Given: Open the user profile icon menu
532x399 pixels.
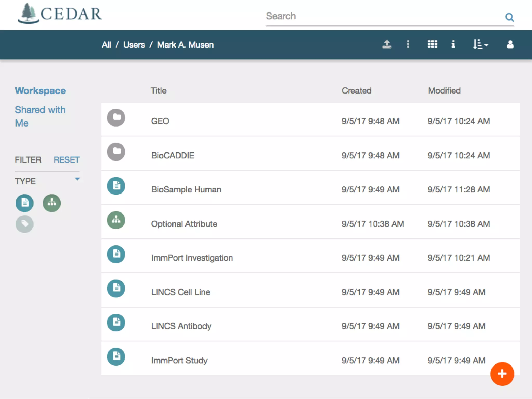Looking at the screenshot, I should click(510, 44).
